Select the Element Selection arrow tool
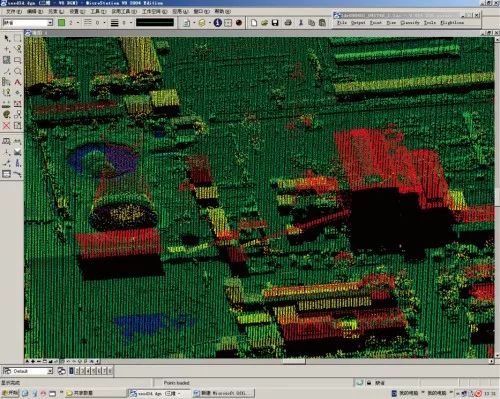This screenshot has width=500, height=399. pyautogui.click(x=7, y=38)
